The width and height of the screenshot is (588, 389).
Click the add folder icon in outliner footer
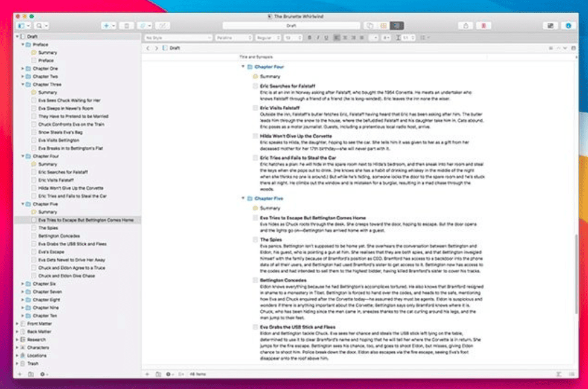(158, 374)
